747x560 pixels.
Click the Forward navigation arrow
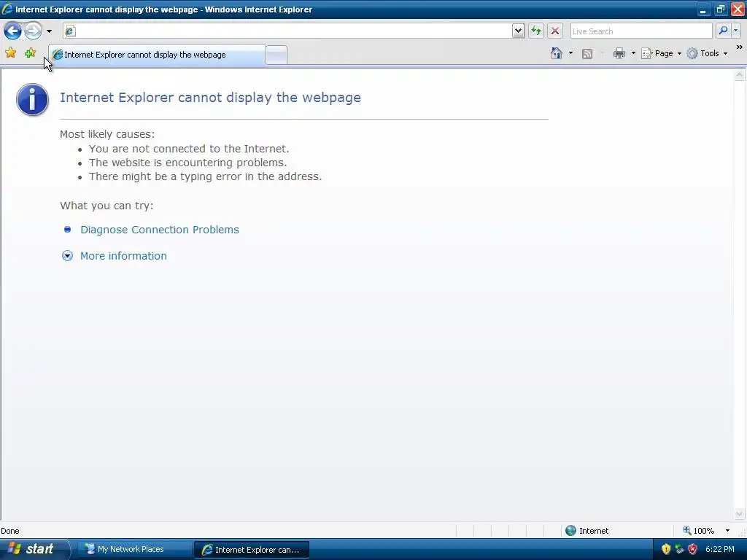coord(33,31)
